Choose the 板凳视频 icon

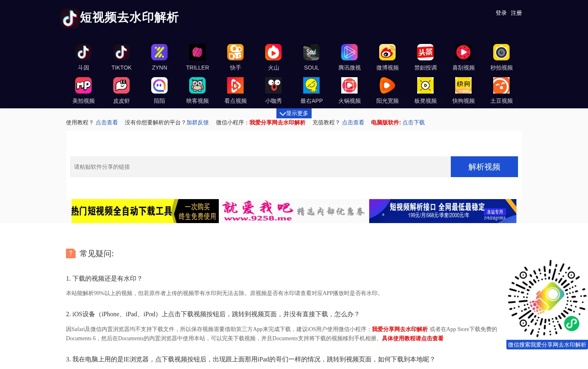[425, 86]
